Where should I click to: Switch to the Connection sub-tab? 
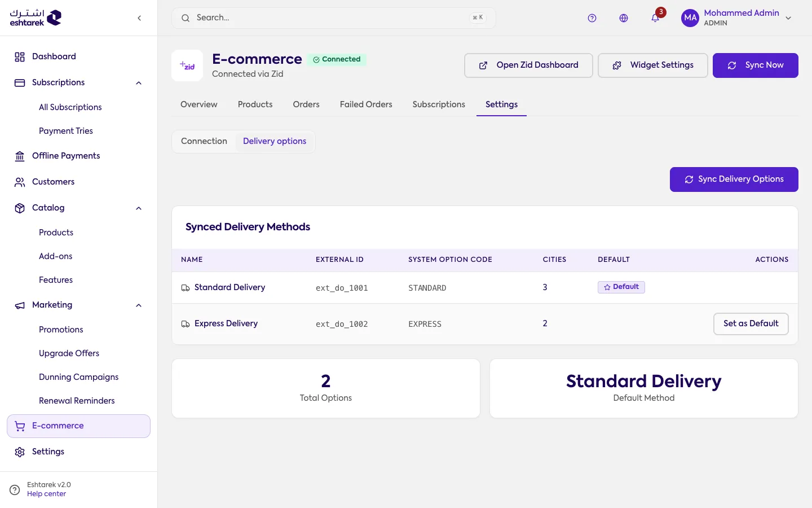coord(204,141)
